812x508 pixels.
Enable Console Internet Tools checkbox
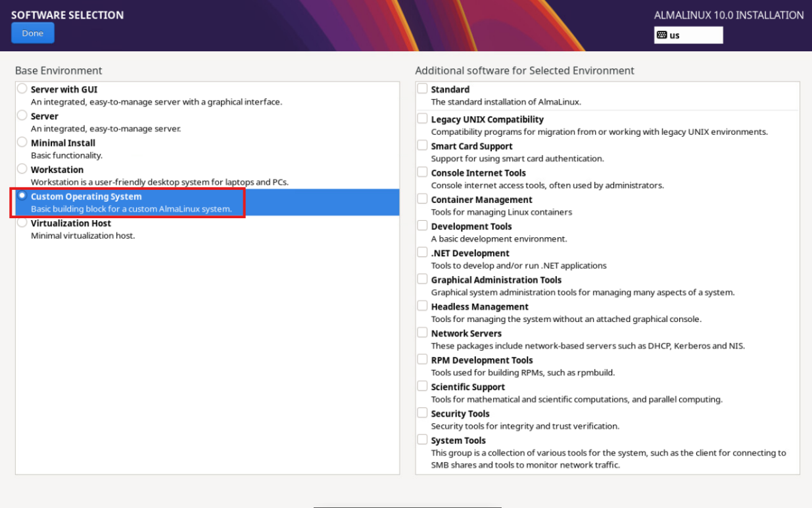(422, 172)
